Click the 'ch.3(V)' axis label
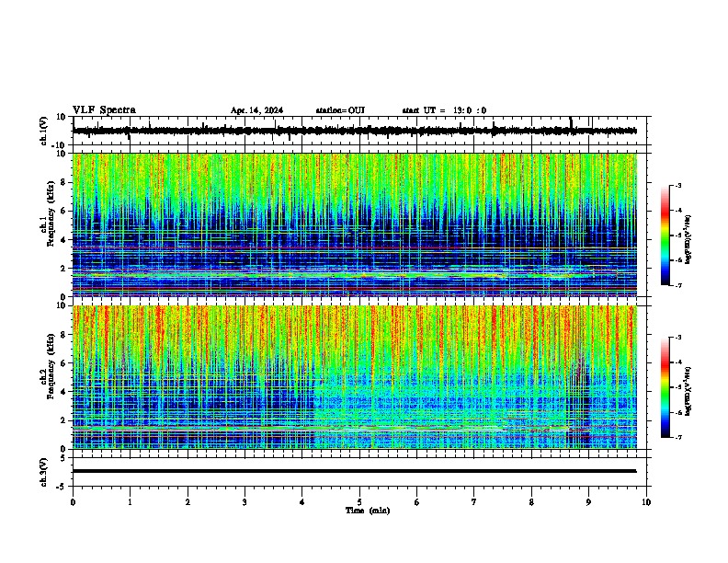 point(44,472)
